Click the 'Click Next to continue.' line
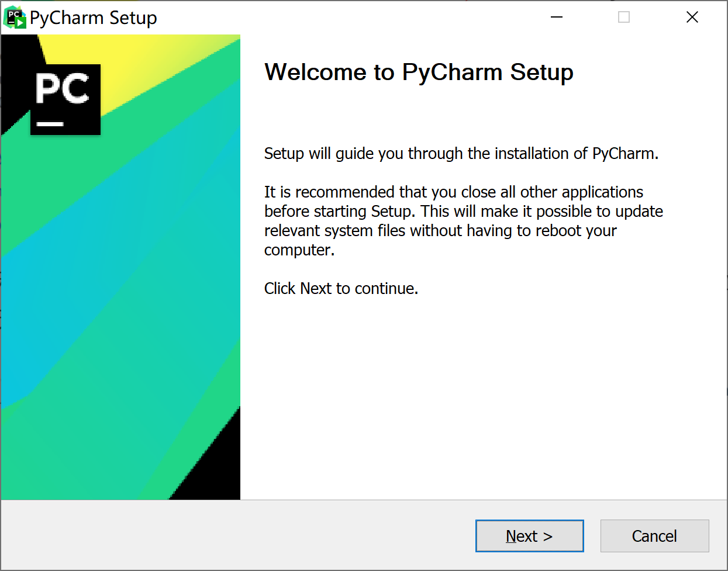 (341, 289)
